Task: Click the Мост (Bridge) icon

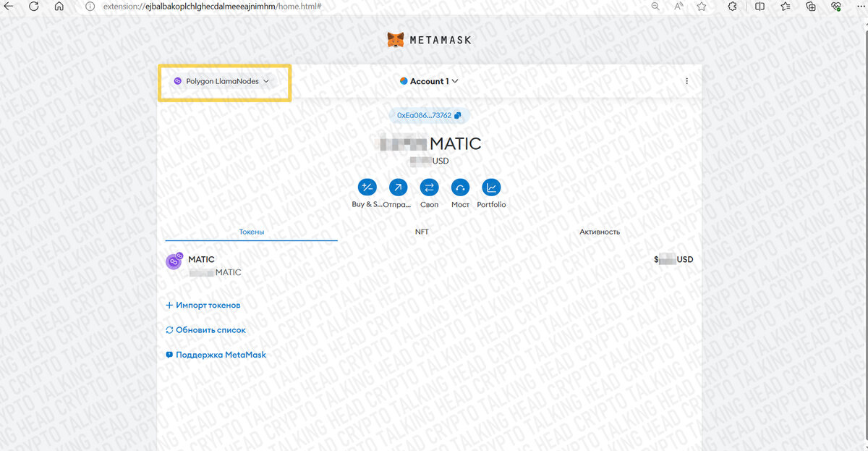Action: click(460, 187)
